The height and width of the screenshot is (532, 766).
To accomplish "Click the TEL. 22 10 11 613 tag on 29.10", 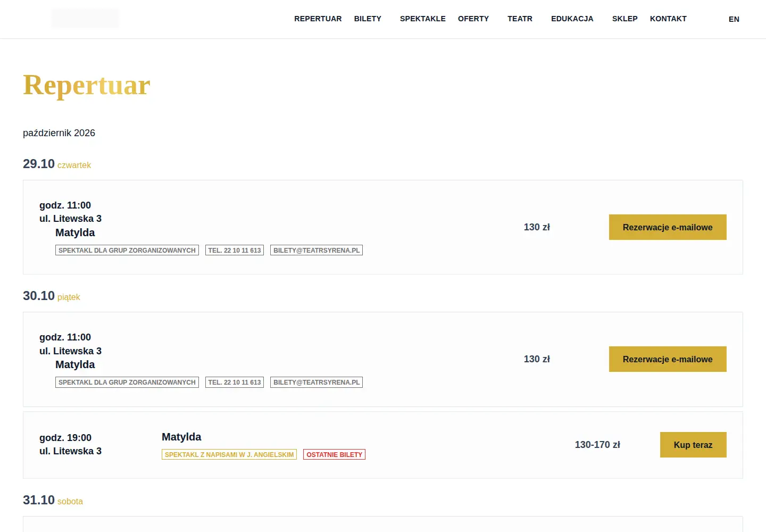I will [235, 250].
